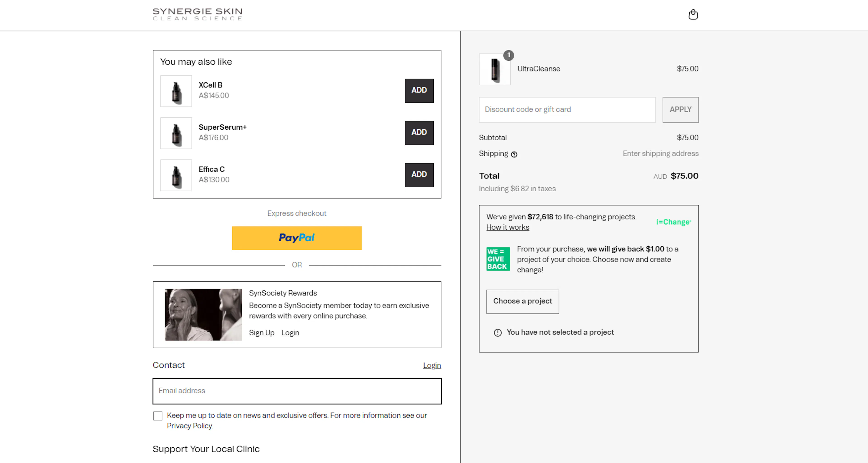Click the SynSociety Rewards photo

pos(203,314)
